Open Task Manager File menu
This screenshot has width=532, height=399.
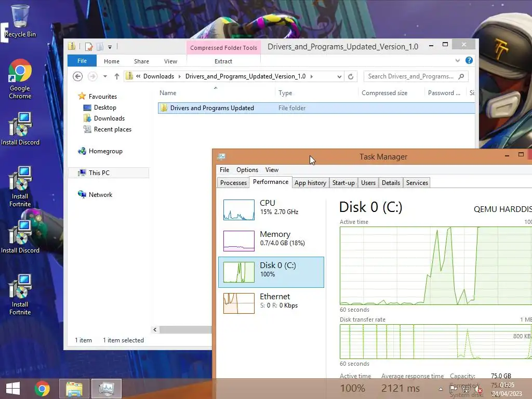tap(224, 170)
